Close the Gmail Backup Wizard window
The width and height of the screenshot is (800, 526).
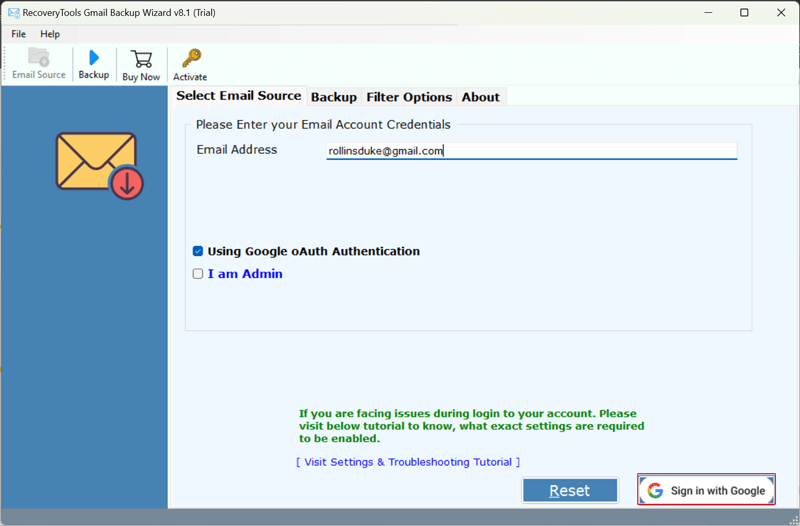click(781, 13)
